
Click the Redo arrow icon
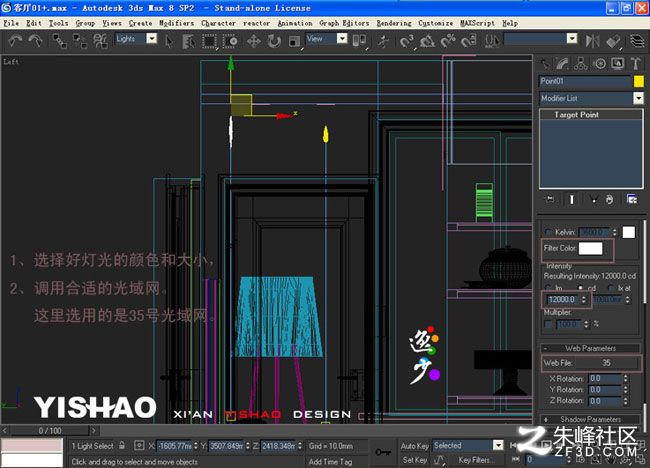(x=35, y=41)
